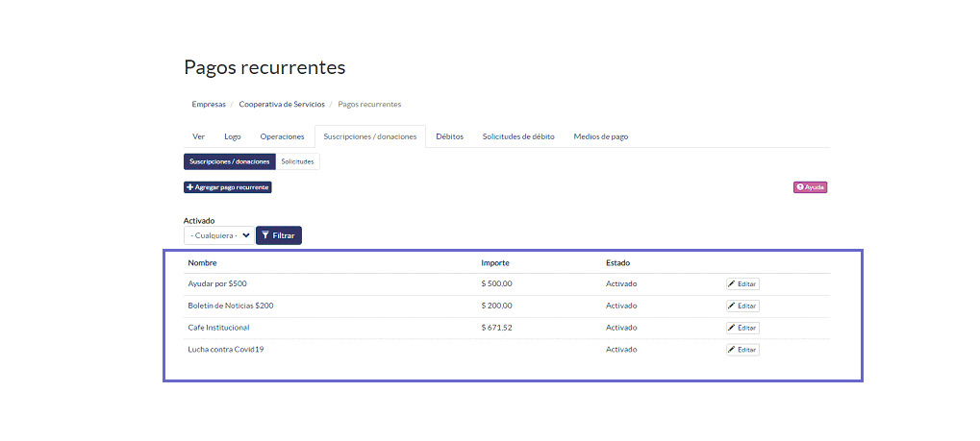Screen dimensions: 980x441
Task: Edit the Ayudar por $500 row
Action: tap(742, 284)
